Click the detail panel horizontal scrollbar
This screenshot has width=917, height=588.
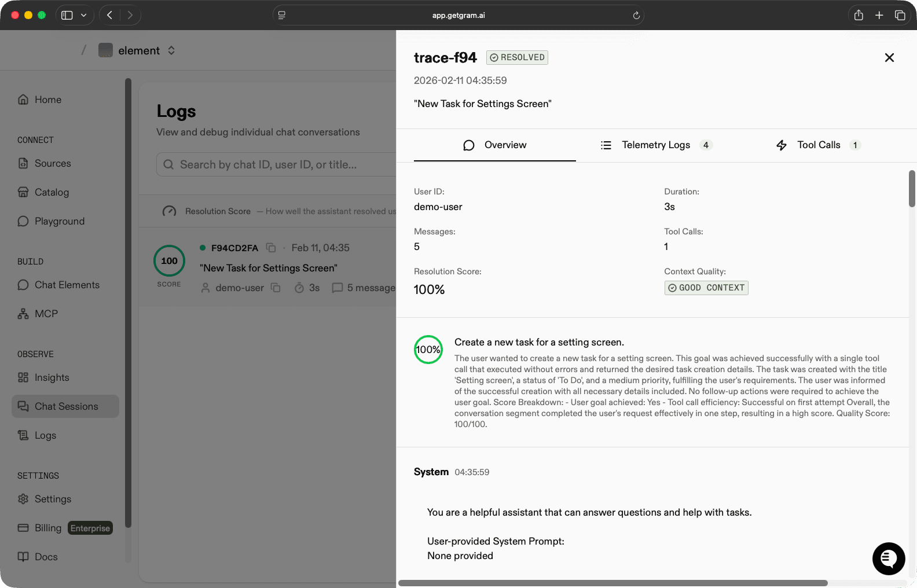click(612, 583)
